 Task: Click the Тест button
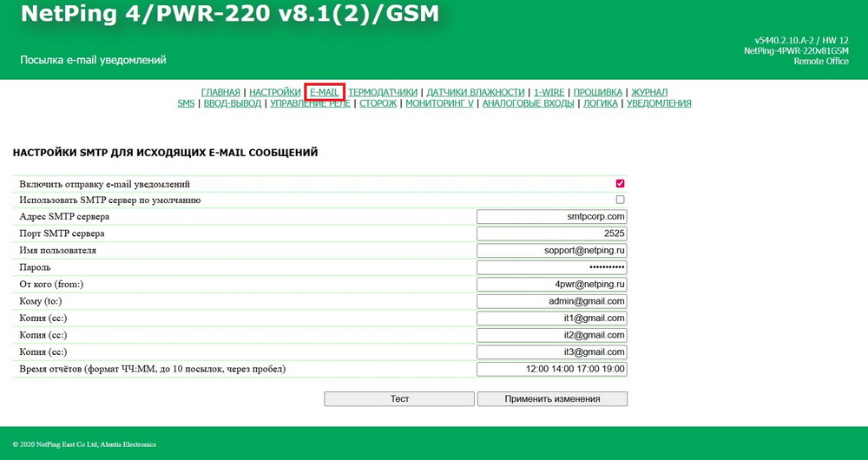399,399
